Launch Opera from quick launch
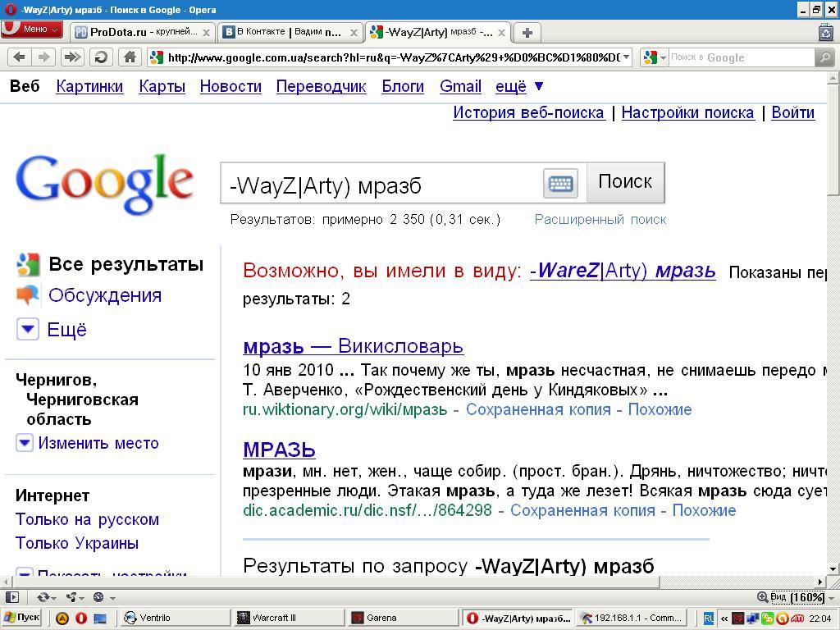 81,619
